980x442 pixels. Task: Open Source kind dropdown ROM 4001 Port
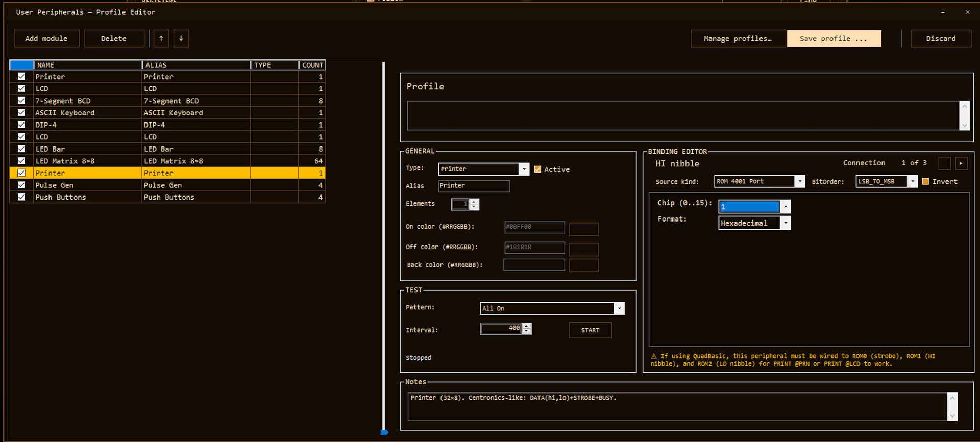click(x=759, y=181)
